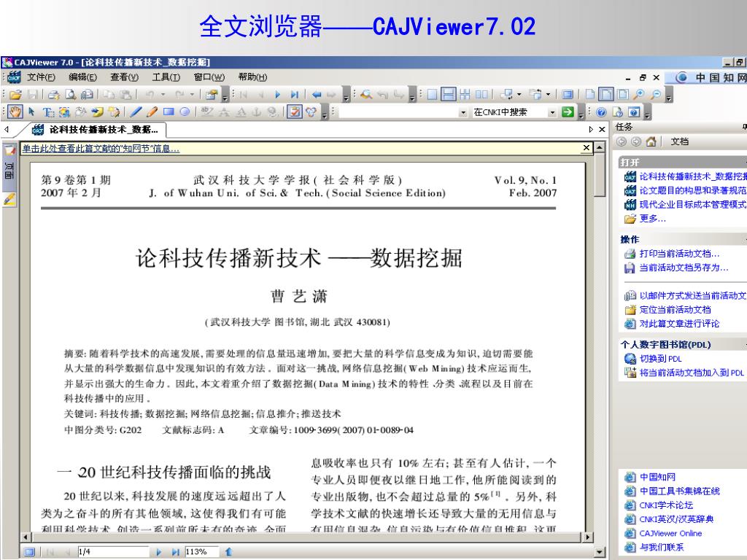Open the 窗口(W) menu
Viewport: 747px width, 560px height.
point(209,77)
